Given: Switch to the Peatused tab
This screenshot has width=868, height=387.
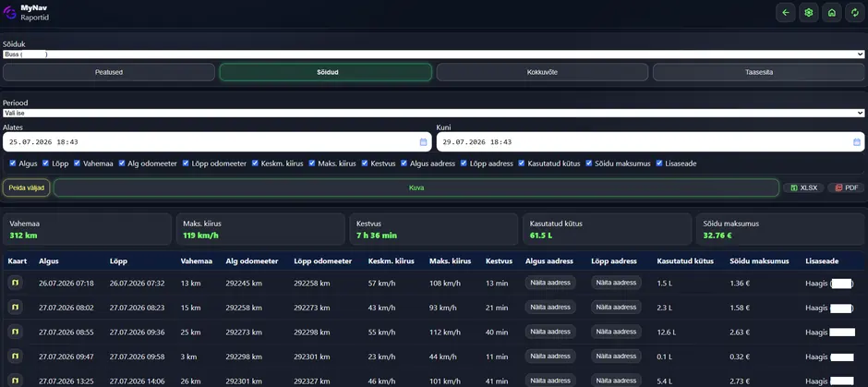Looking at the screenshot, I should click(109, 72).
